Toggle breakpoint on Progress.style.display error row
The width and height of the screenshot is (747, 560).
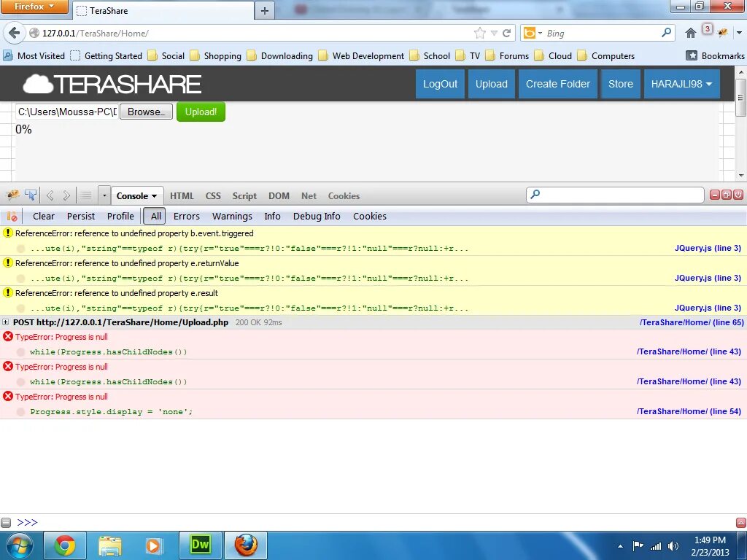point(20,412)
